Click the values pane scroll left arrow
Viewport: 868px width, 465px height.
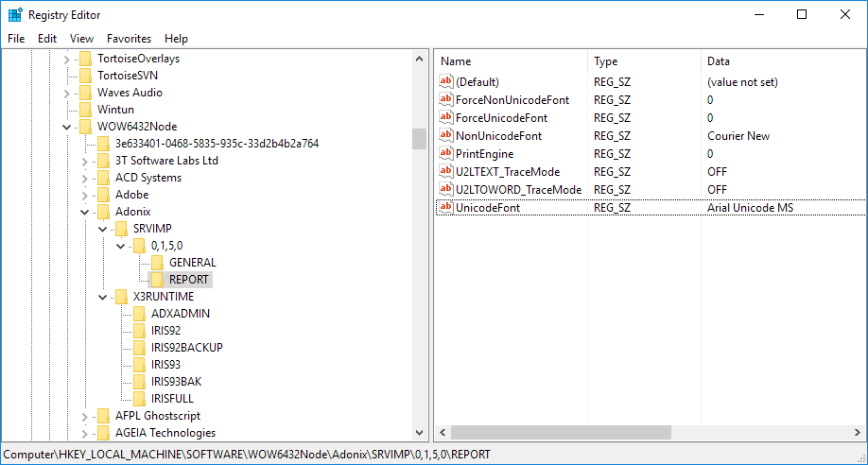[443, 432]
